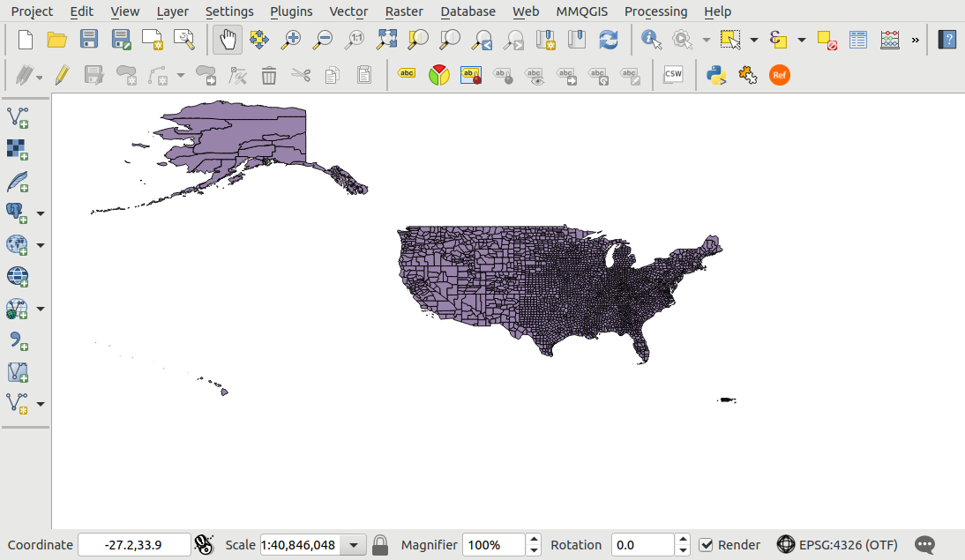Launch the Python Console
965x560 pixels.
[715, 75]
